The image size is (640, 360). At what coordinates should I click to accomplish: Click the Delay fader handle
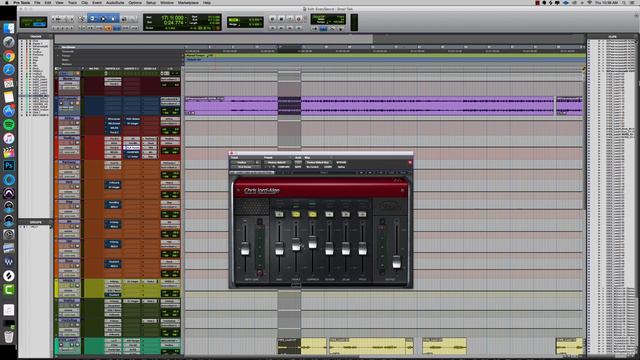tap(345, 249)
